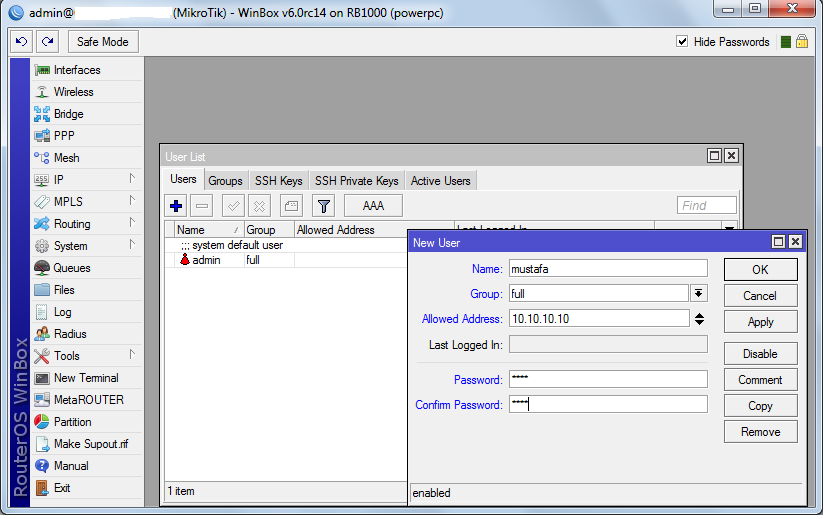
Task: Open a New Terminal
Action: (x=87, y=378)
